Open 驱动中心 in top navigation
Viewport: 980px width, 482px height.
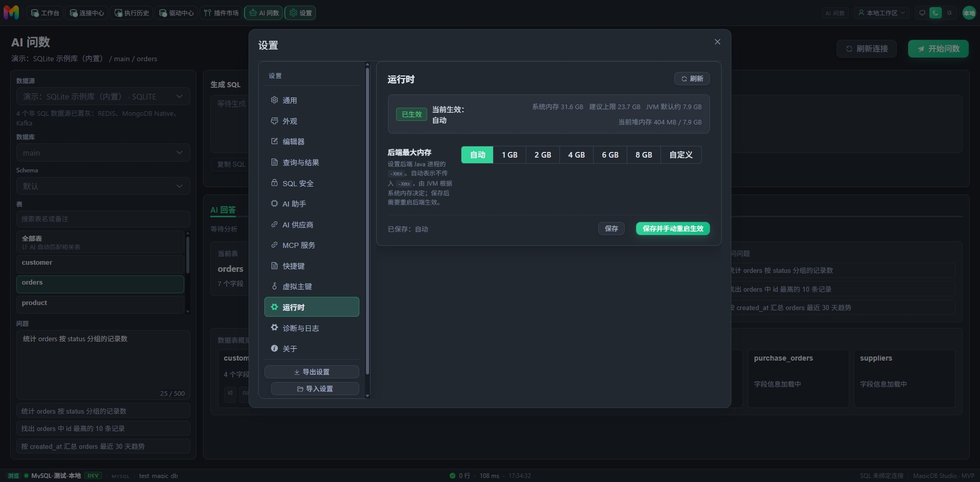coord(177,13)
